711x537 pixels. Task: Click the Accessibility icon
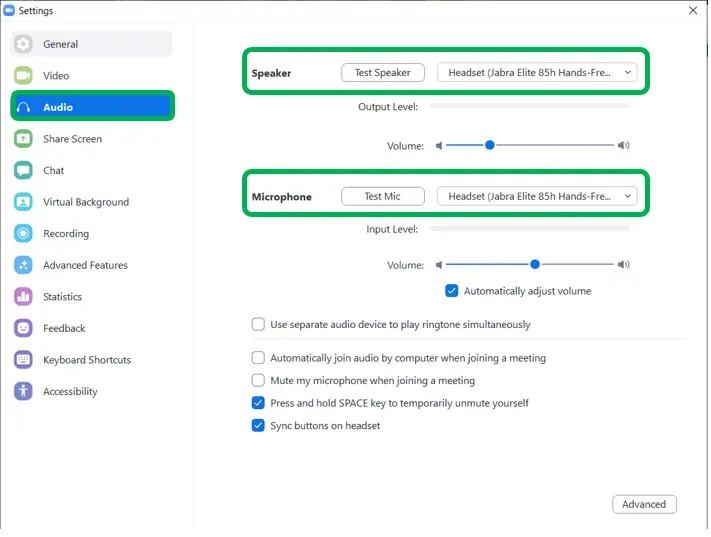[x=24, y=392]
